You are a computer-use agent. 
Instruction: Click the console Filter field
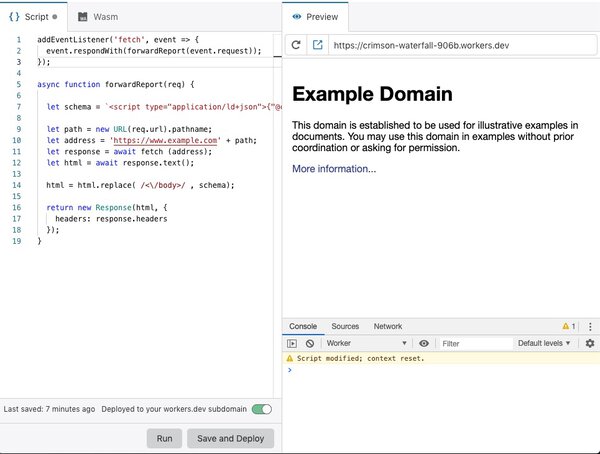click(474, 343)
